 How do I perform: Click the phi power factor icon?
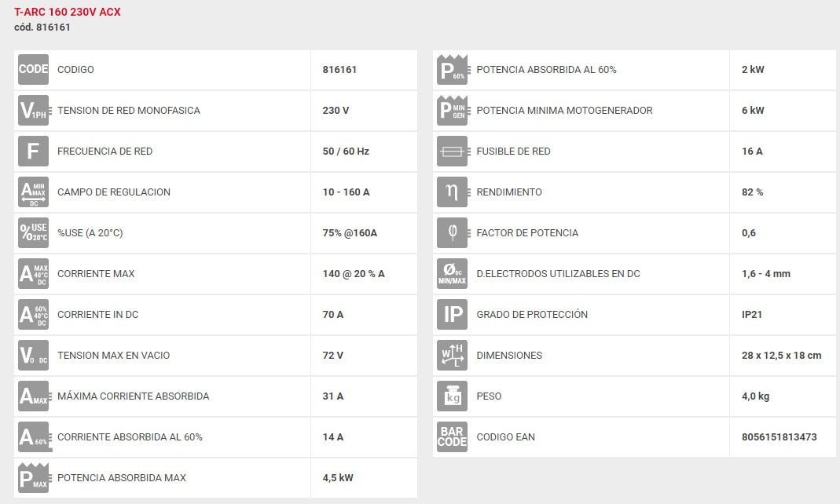(453, 232)
